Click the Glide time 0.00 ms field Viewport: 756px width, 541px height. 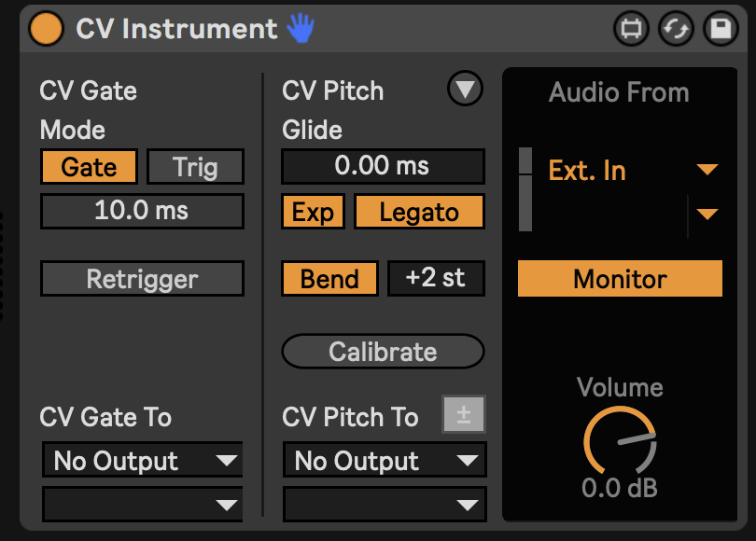(x=383, y=166)
